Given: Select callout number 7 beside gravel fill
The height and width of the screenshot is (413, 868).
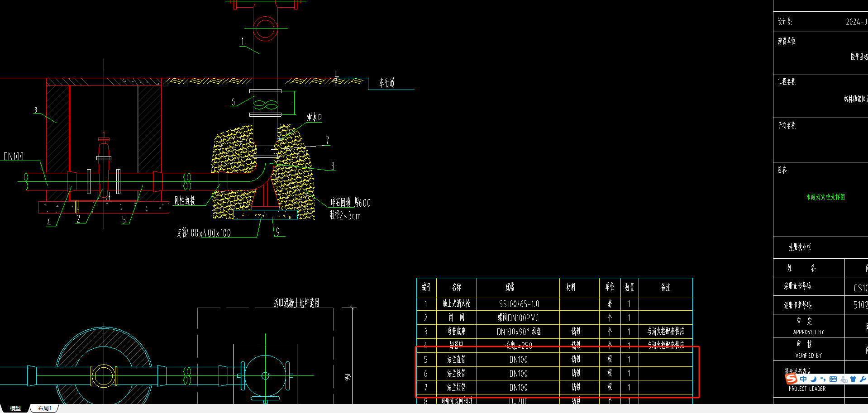Looking at the screenshot, I should tap(327, 141).
